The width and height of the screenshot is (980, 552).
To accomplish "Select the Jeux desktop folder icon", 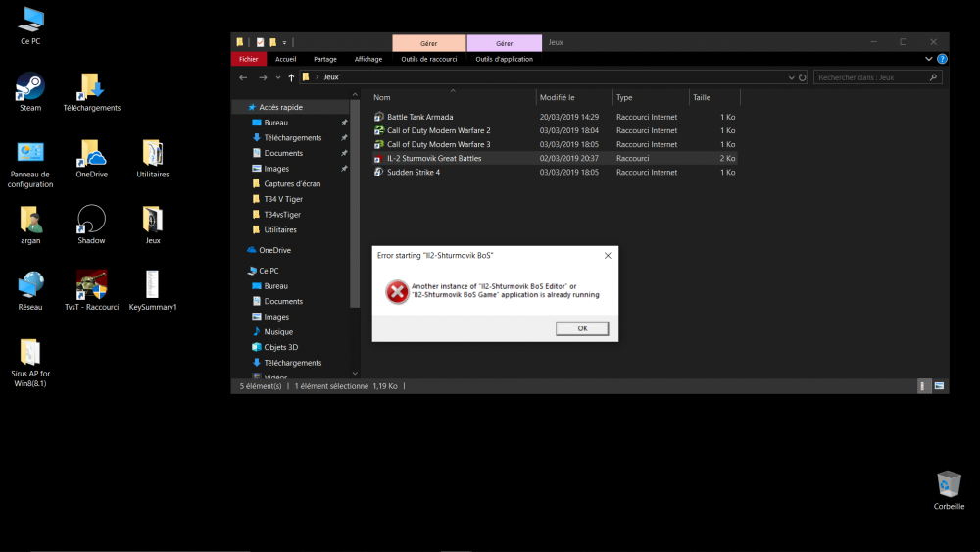I will (153, 225).
